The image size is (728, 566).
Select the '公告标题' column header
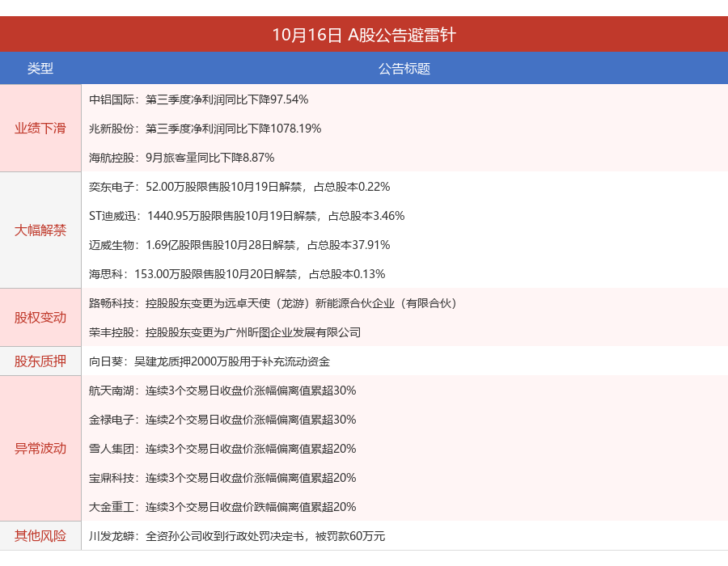pyautogui.click(x=404, y=68)
